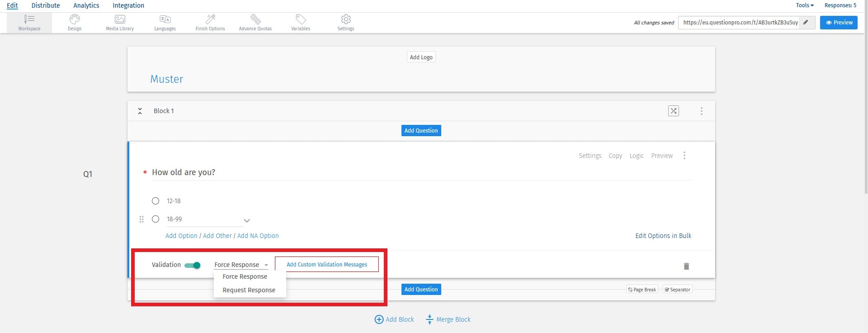Click Add Custom Validation Messages
Screen dimensions: 868x333
coord(326,265)
